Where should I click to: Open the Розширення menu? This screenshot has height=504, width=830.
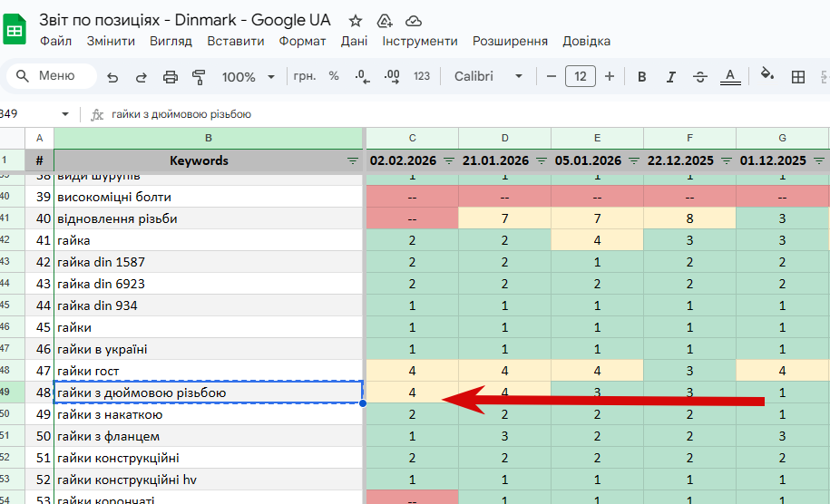pos(510,42)
